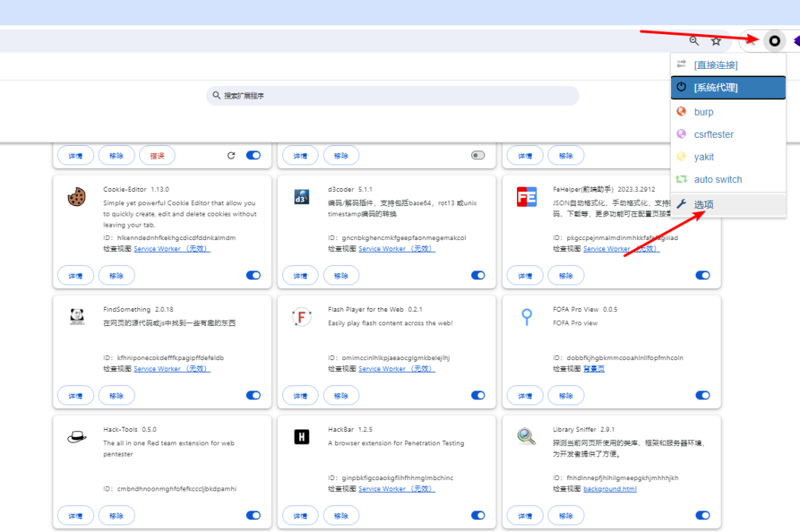Click 移除 for FOFA Pro View
Screen dimensions: 800x532
tap(566, 396)
